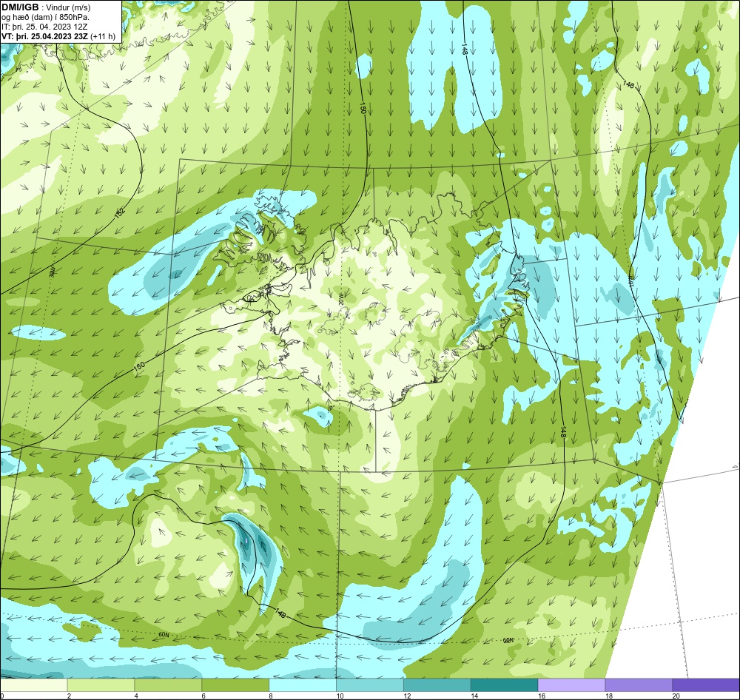Viewport: 740px width, 700px height.
Task: Click the legend tick label '10'
Action: 338,696
